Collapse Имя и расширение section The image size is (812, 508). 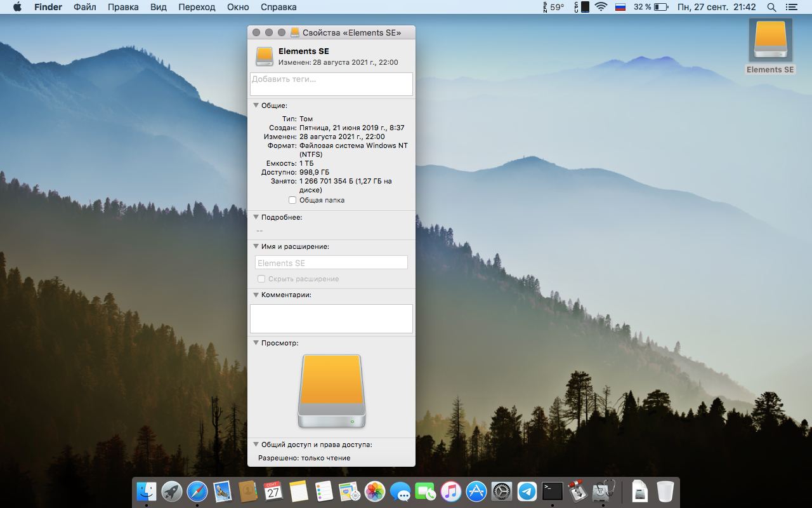point(256,246)
